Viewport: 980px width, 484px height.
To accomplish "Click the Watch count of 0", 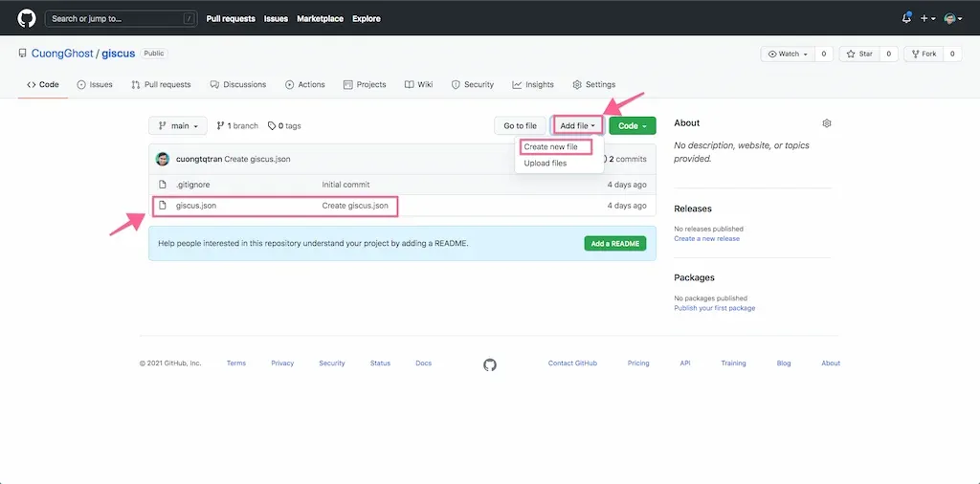I will coord(824,55).
